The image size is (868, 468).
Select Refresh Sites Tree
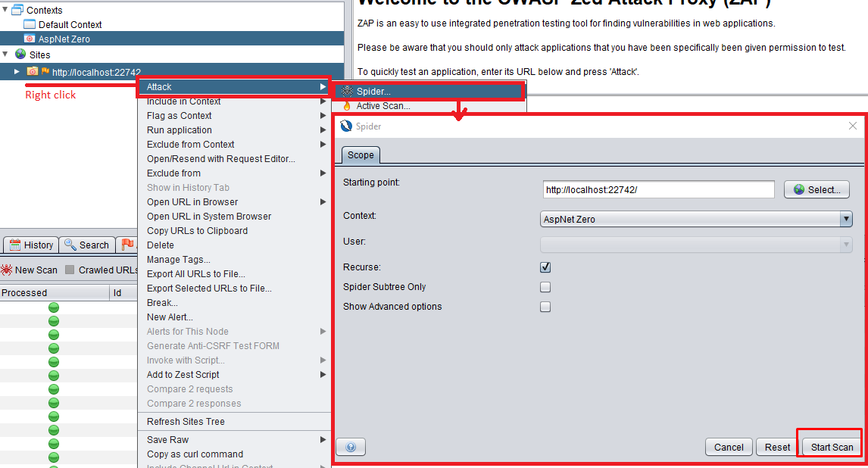click(x=235, y=422)
